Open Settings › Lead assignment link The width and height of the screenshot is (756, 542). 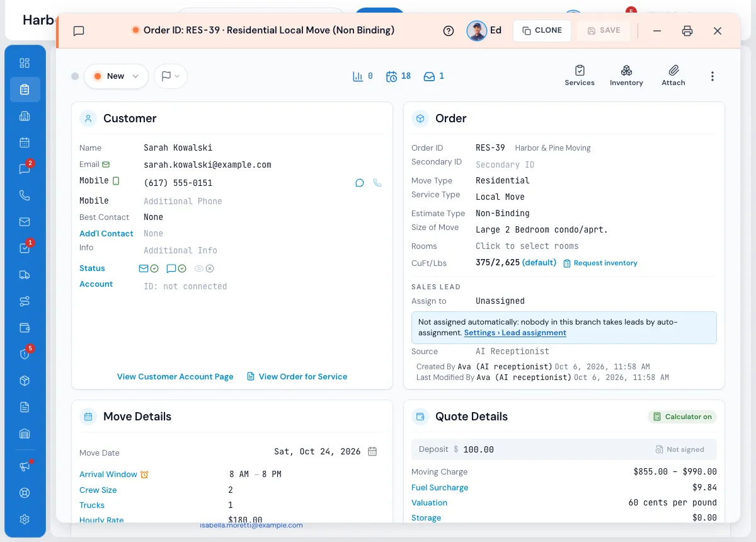click(515, 332)
